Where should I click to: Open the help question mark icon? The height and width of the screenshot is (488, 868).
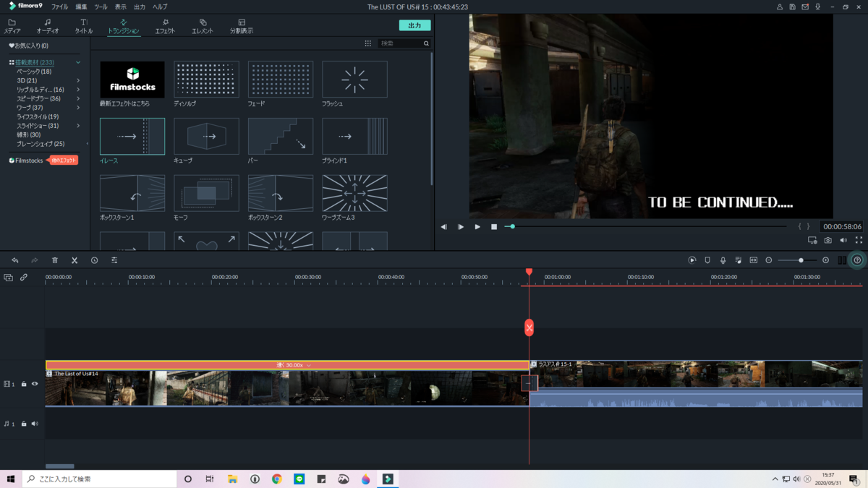coord(857,260)
